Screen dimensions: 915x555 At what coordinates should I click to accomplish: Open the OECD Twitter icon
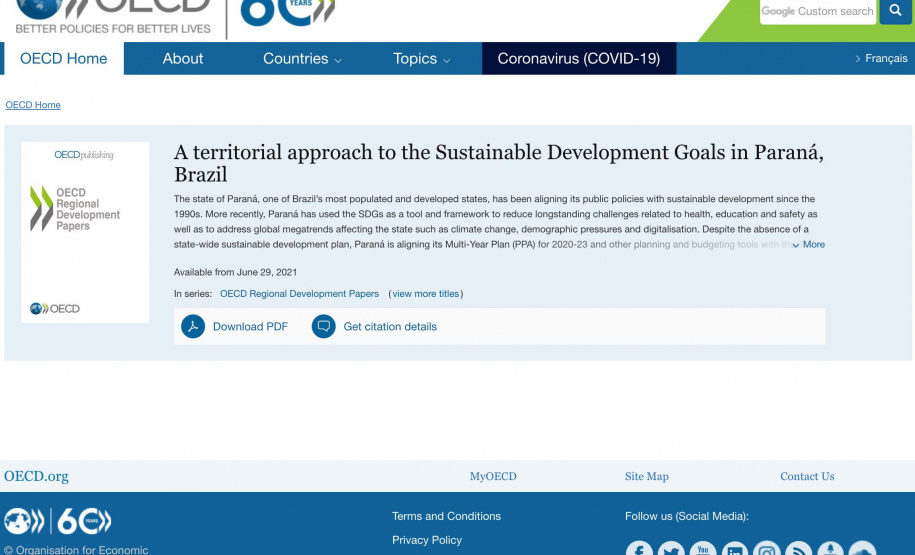tap(671, 549)
